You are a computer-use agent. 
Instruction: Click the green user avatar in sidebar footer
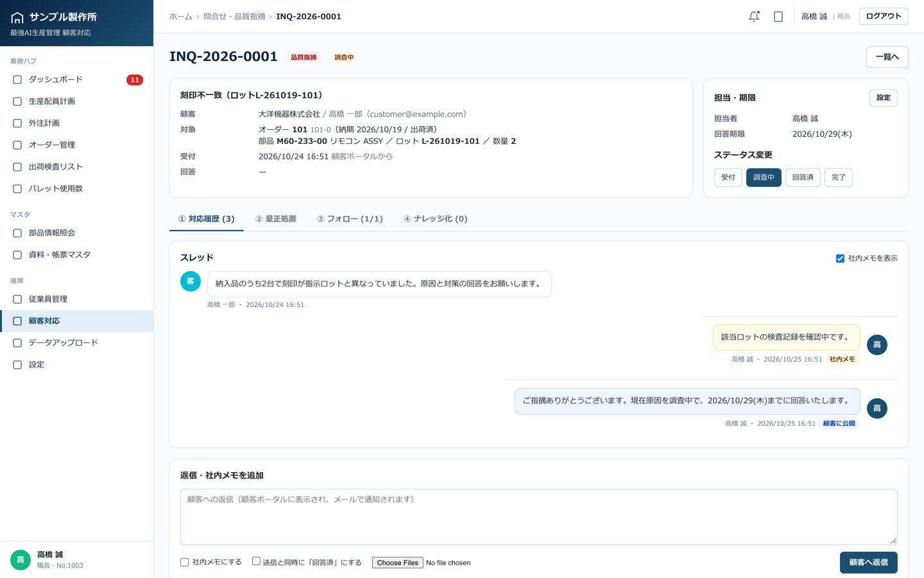(x=21, y=560)
